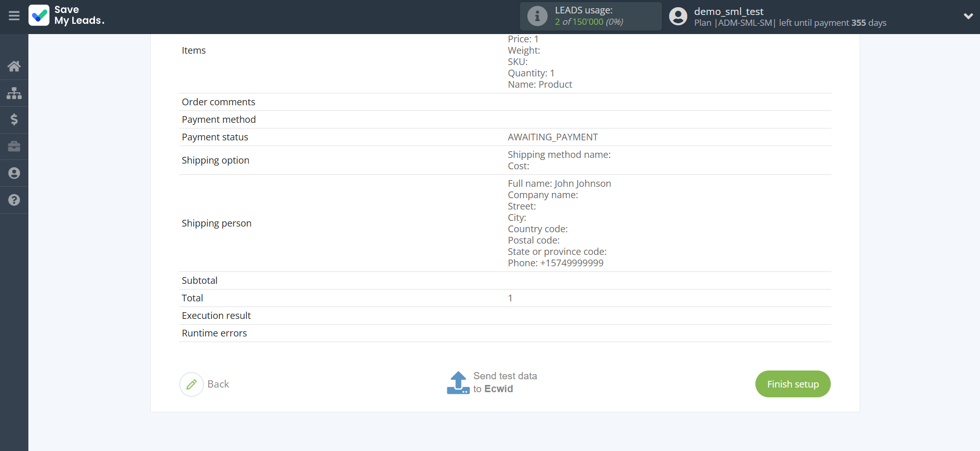Viewport: 980px width, 451px height.
Task: Click the LEADS usage counter text
Action: tap(589, 22)
